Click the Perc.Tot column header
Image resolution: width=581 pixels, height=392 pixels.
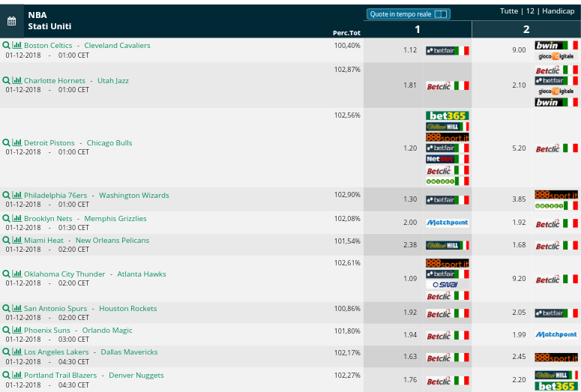click(346, 33)
